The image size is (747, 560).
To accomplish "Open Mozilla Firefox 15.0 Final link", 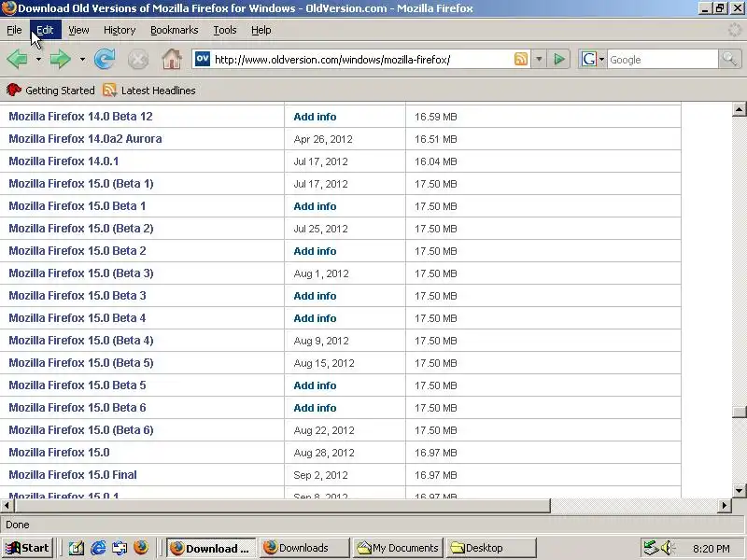I will 73,474.
